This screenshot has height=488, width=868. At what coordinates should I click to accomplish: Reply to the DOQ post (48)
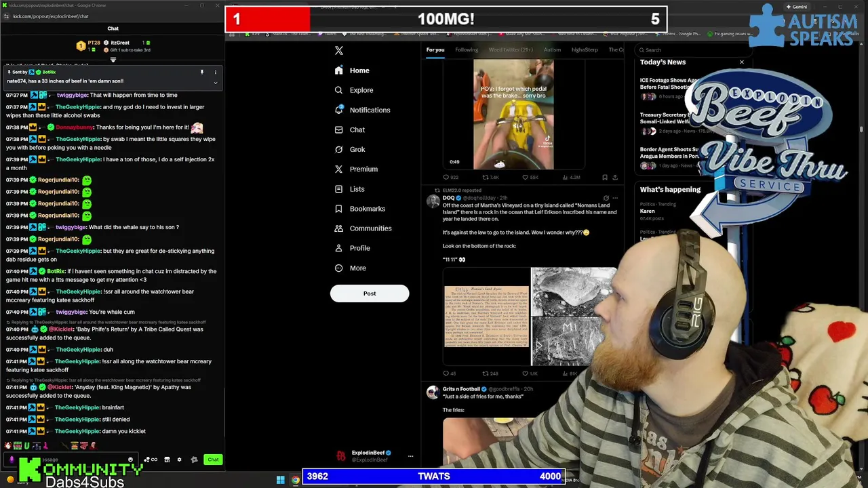[450, 373]
